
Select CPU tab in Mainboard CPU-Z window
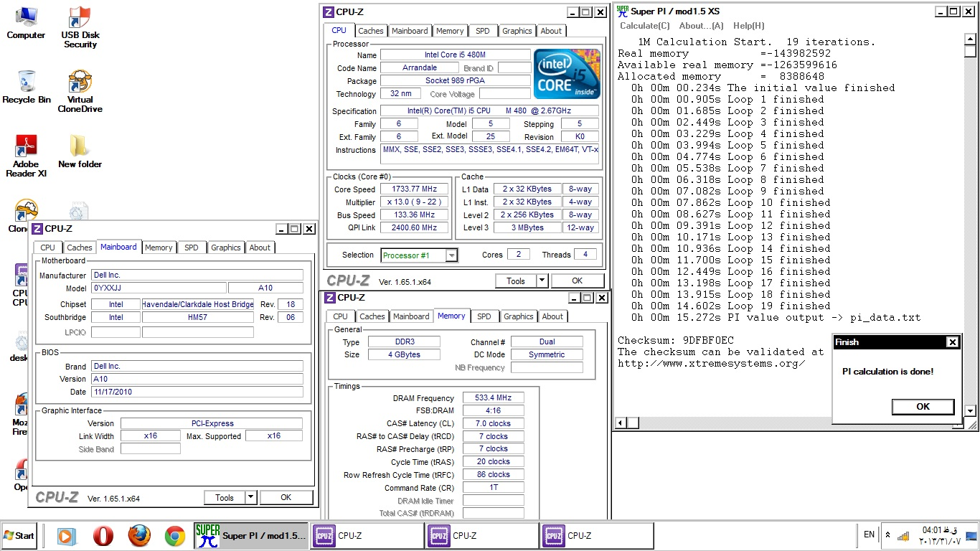47,248
